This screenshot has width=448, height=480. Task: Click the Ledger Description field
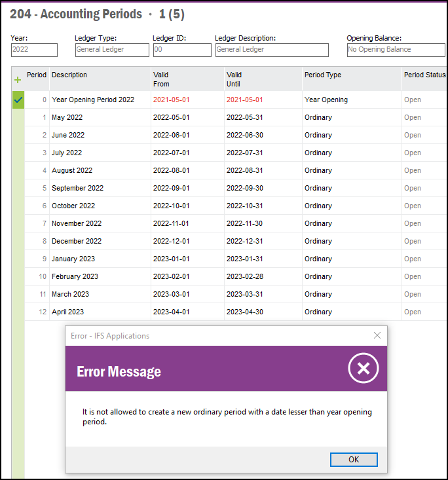tap(272, 50)
